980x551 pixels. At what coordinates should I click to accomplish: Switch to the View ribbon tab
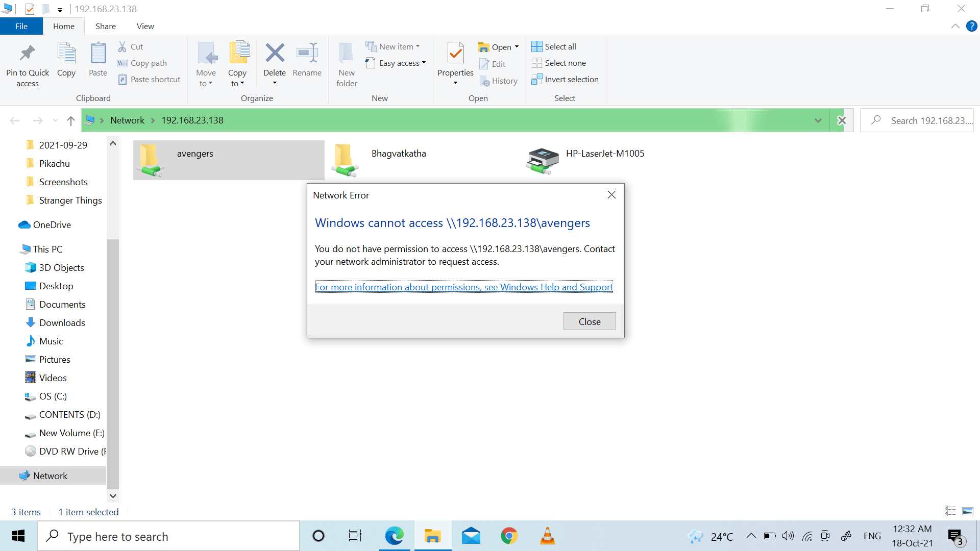145,26
